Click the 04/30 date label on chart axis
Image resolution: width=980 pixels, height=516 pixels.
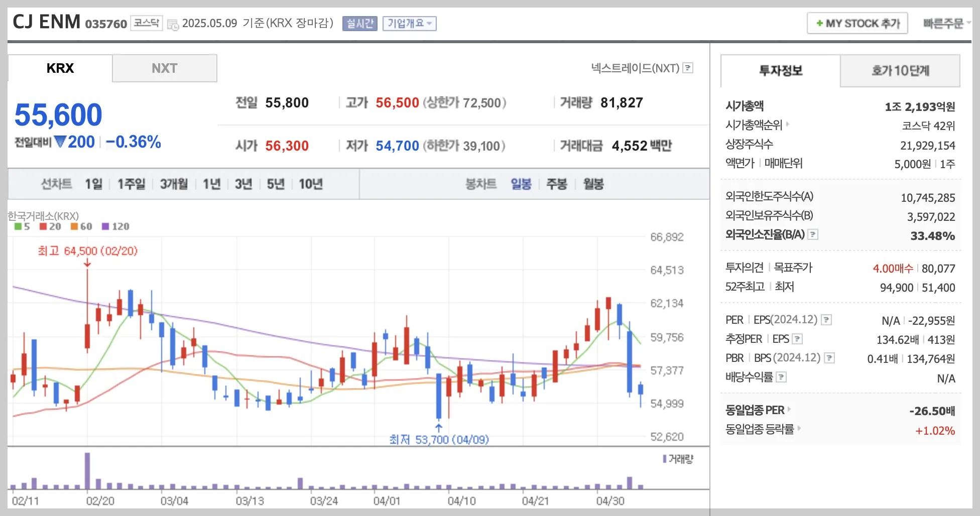[x=610, y=501]
